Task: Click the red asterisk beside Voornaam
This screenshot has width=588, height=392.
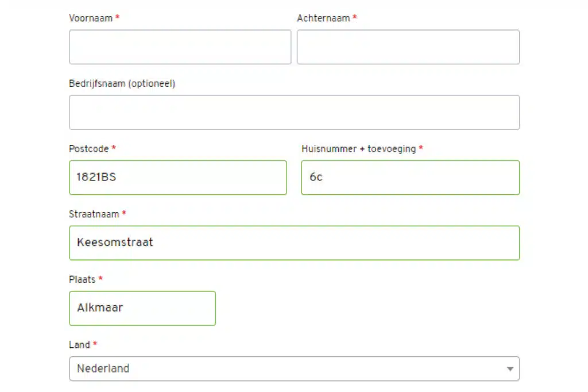Action: pos(118,18)
